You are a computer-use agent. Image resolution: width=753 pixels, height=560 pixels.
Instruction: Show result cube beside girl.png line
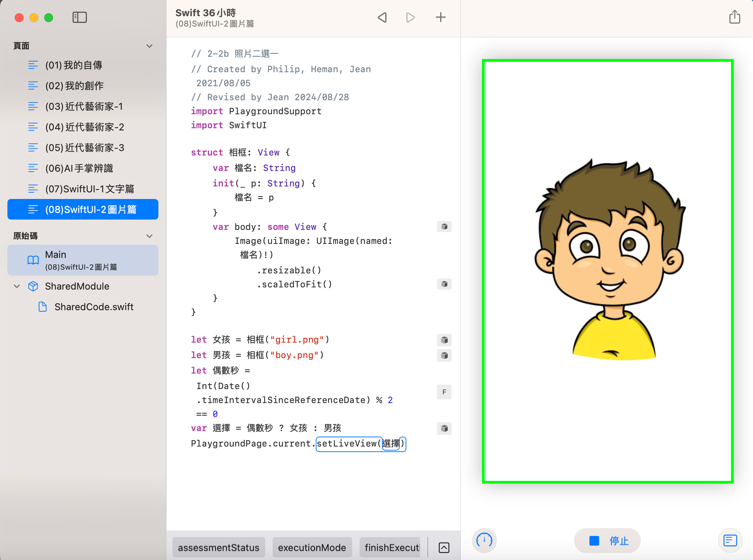point(444,340)
